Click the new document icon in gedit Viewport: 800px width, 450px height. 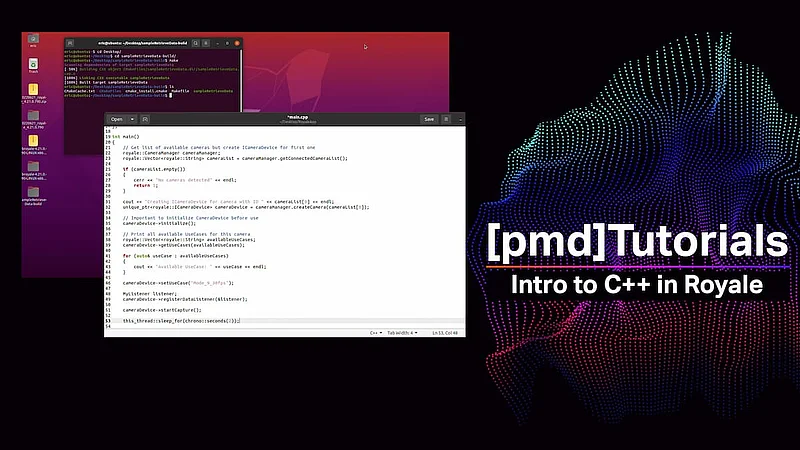pos(145,119)
